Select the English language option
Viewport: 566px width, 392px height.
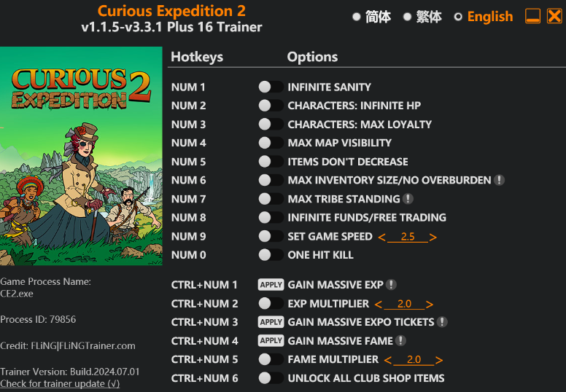[458, 17]
